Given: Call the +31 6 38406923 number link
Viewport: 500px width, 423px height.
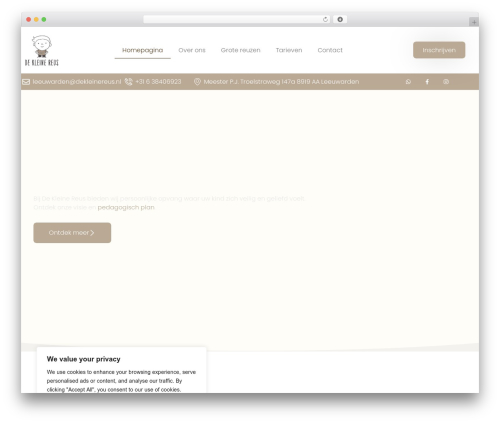Looking at the screenshot, I should point(158,82).
